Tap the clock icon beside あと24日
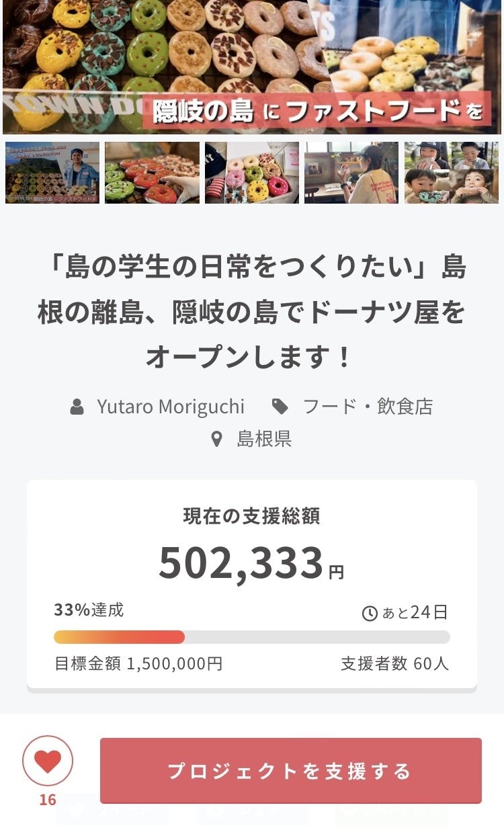The height and width of the screenshot is (834, 504). pos(370,614)
